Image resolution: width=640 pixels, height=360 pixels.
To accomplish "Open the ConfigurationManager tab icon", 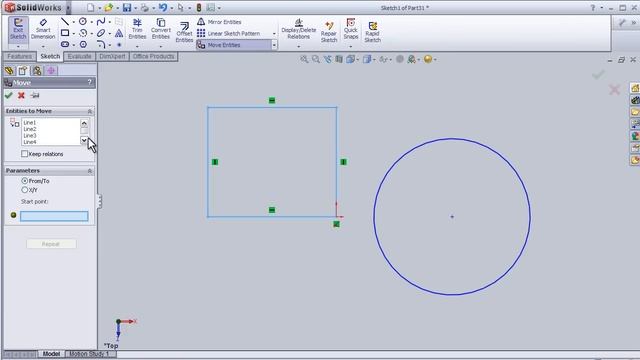I will click(37, 71).
